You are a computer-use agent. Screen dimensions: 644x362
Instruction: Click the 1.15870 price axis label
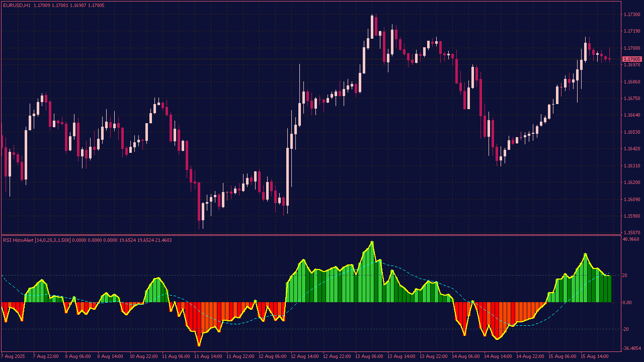point(631,233)
